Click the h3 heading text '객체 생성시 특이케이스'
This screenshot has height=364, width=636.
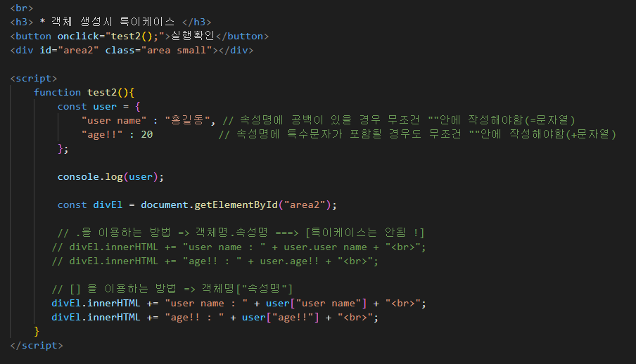click(x=113, y=22)
